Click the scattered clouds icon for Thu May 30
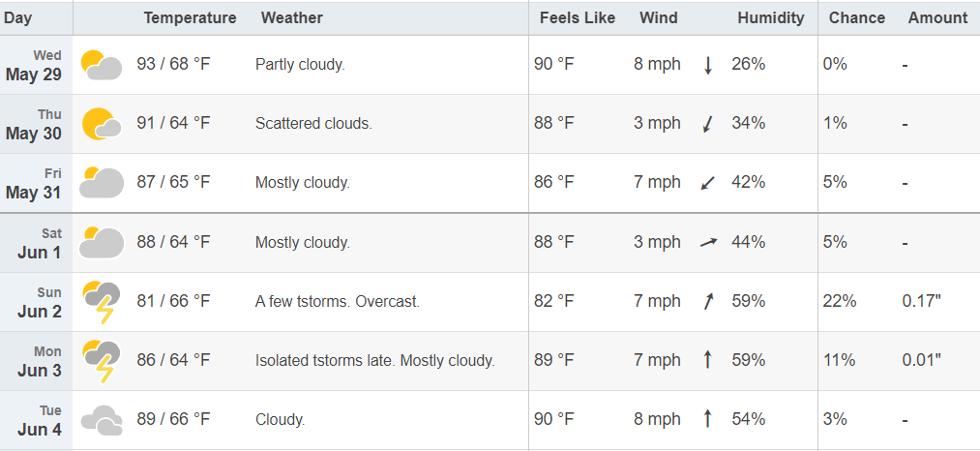Viewport: 980px width, 451px height. click(x=102, y=124)
